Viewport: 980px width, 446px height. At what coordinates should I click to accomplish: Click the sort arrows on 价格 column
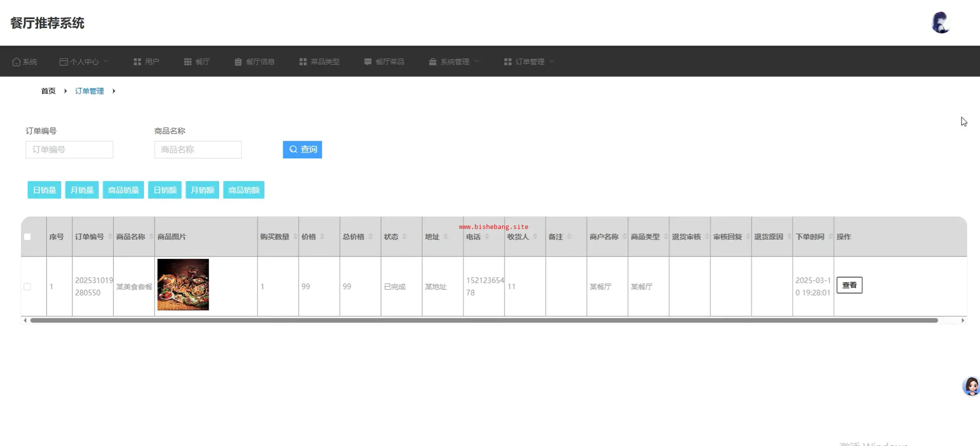click(x=322, y=237)
